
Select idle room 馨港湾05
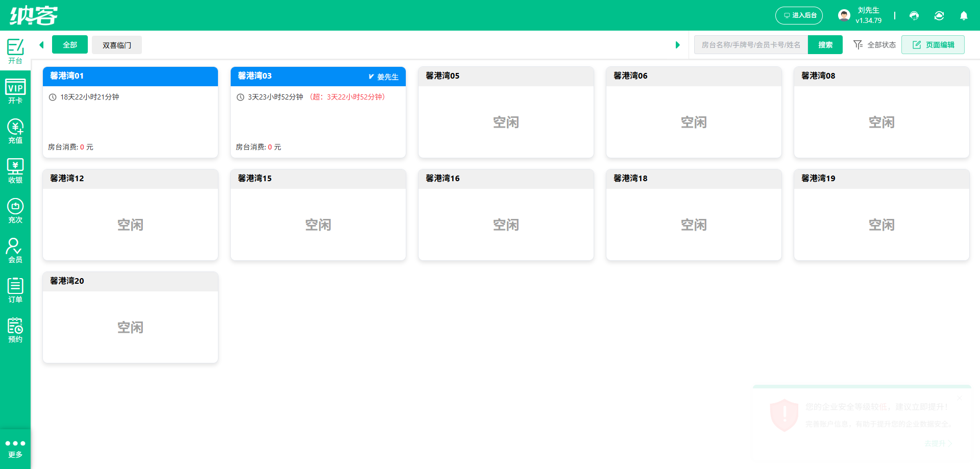[506, 112]
